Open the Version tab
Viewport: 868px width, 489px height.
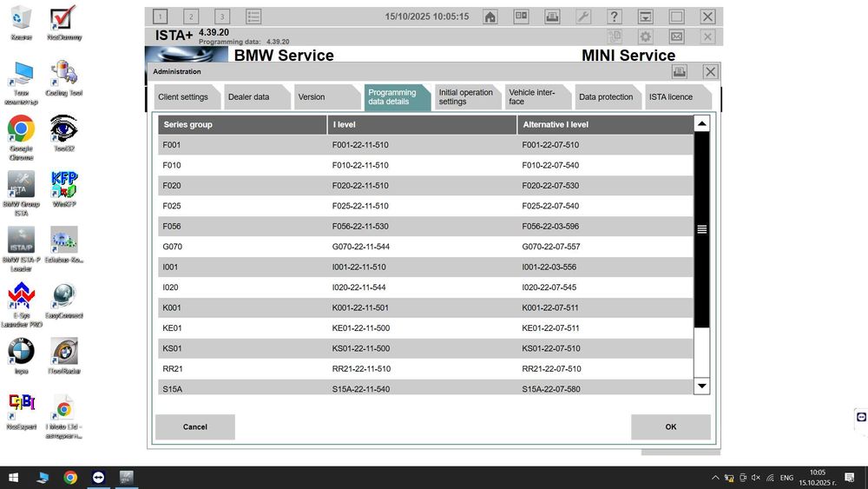327,97
